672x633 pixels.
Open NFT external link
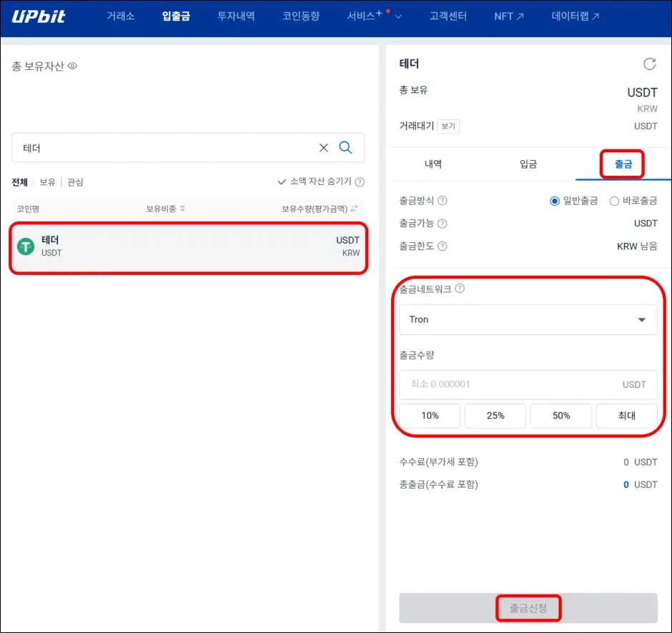pos(509,16)
